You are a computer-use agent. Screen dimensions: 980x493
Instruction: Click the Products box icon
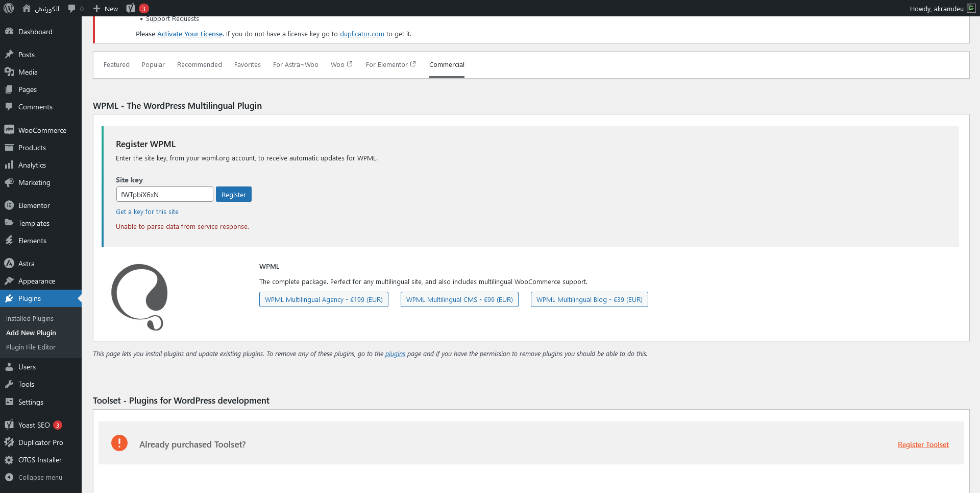[x=9, y=147]
